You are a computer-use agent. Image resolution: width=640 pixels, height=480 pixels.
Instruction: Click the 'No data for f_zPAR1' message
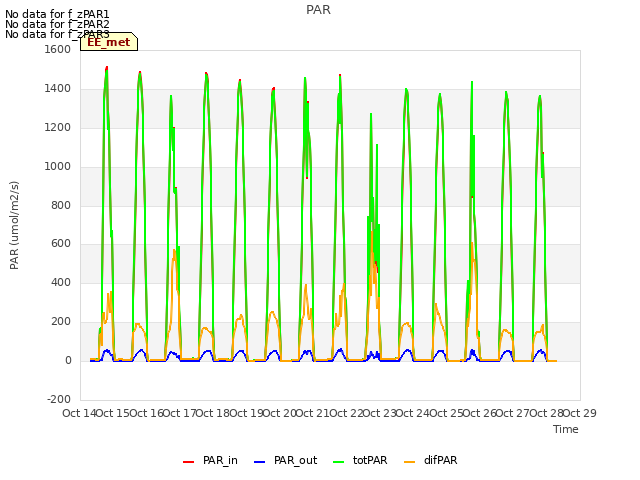pyautogui.click(x=57, y=14)
